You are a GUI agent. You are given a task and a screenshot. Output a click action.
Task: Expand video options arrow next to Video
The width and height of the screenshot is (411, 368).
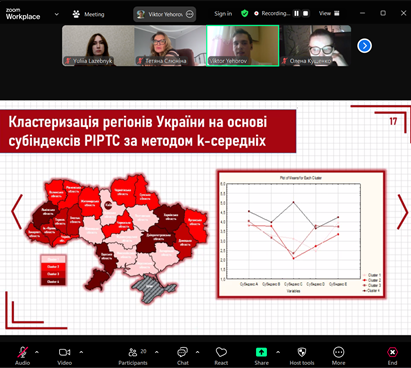pos(81,352)
